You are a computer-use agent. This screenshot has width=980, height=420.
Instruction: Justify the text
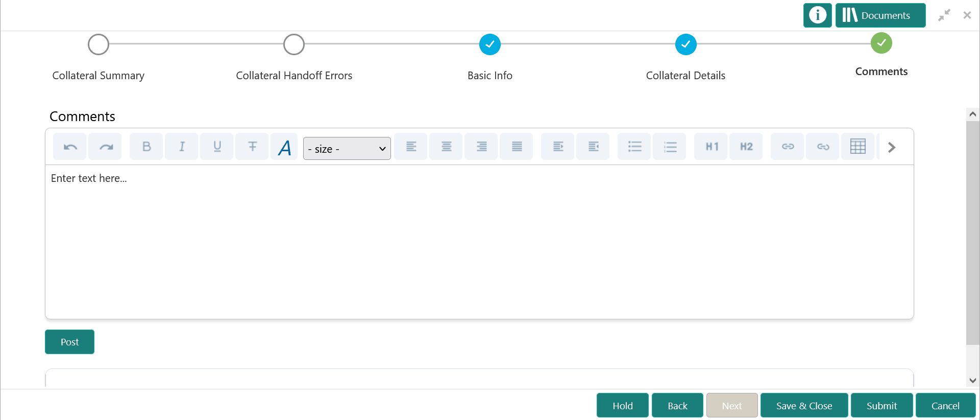click(x=517, y=147)
